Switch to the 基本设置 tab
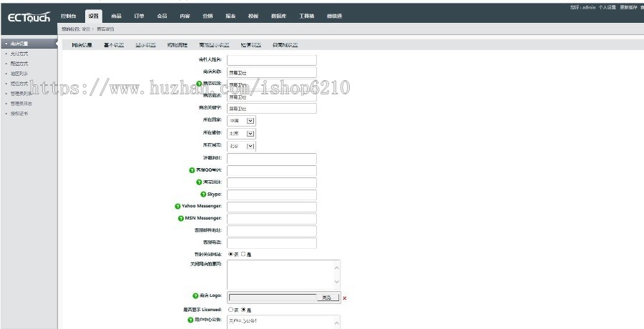The image size is (644, 329). coord(114,45)
